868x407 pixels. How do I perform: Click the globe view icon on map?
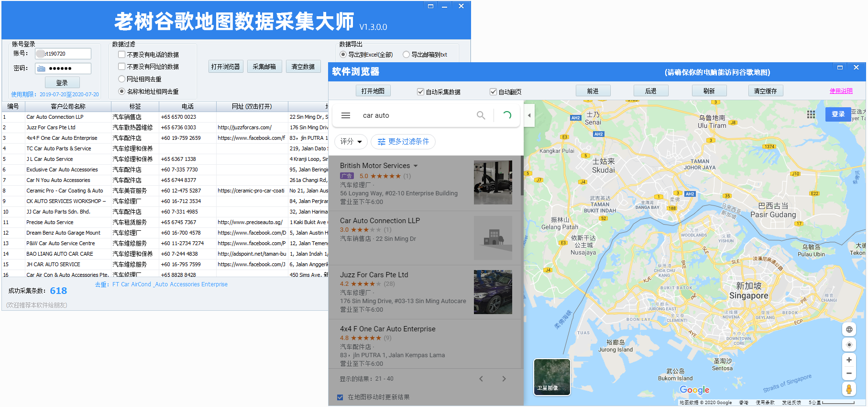coord(849,329)
